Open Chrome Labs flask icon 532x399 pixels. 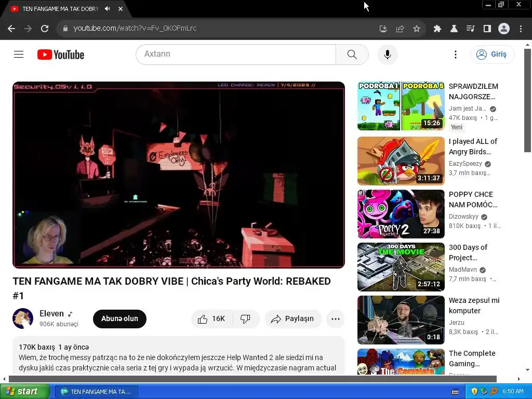pyautogui.click(x=454, y=29)
